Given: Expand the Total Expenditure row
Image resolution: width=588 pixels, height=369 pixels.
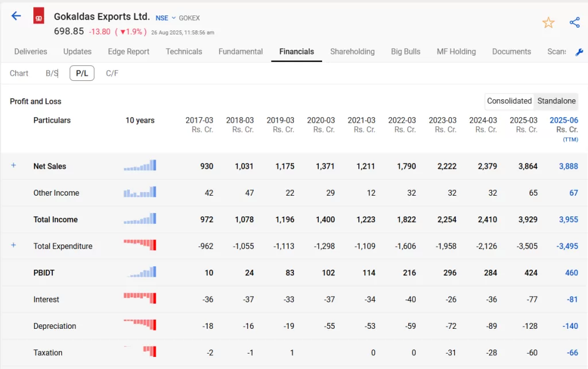Looking at the screenshot, I should tap(14, 245).
